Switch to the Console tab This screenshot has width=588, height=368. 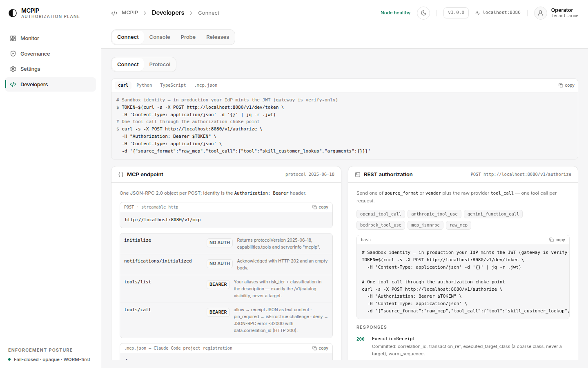pyautogui.click(x=160, y=37)
